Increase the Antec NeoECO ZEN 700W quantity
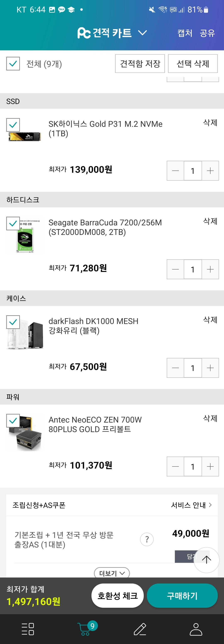Screen dimensions: 224x644 click(210, 466)
